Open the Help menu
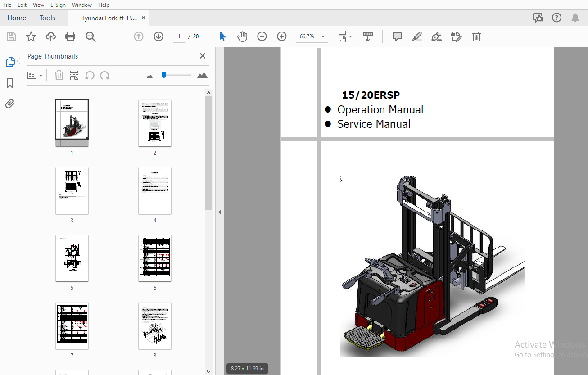 [104, 5]
